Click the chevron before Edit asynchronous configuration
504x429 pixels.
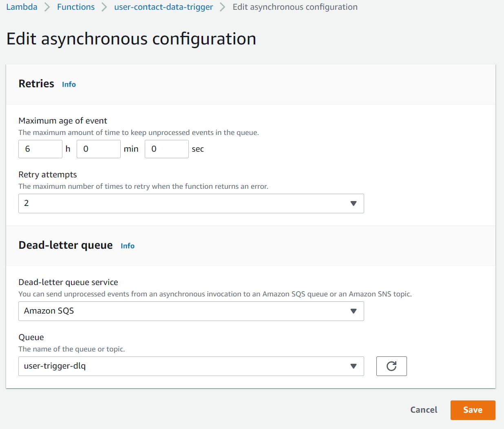point(223,7)
